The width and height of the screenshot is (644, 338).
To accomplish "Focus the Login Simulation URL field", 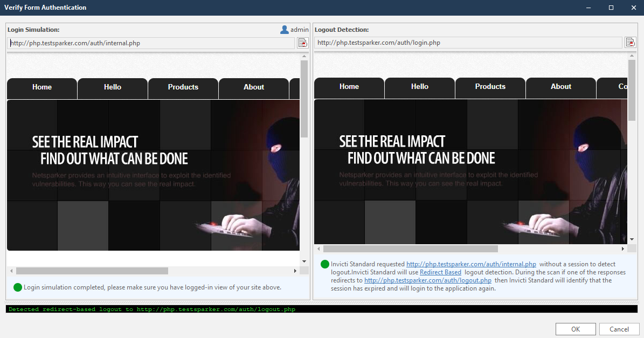I will click(x=151, y=43).
